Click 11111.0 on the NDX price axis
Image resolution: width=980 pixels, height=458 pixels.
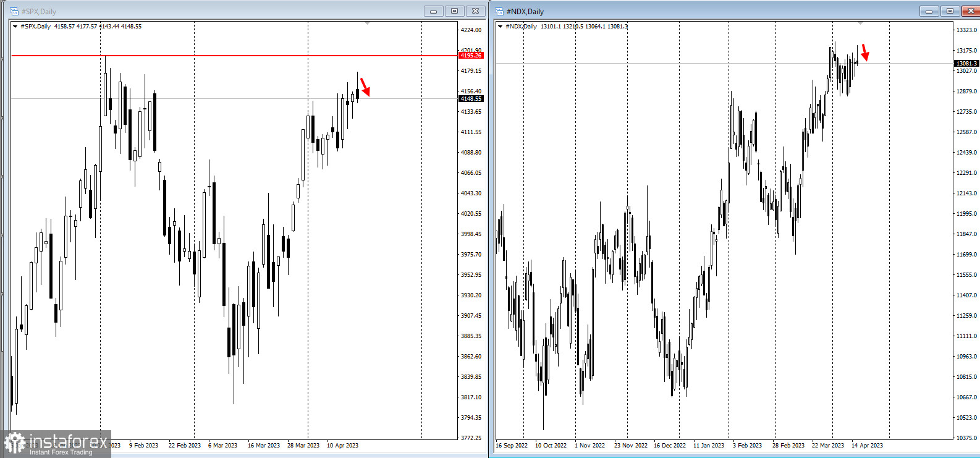click(x=966, y=336)
